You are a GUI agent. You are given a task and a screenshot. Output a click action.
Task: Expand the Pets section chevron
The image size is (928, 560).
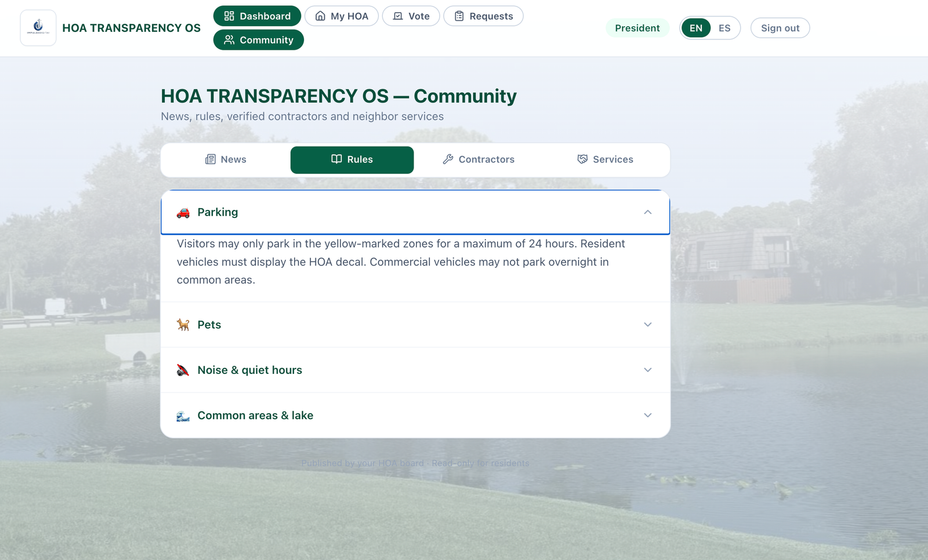click(x=648, y=325)
